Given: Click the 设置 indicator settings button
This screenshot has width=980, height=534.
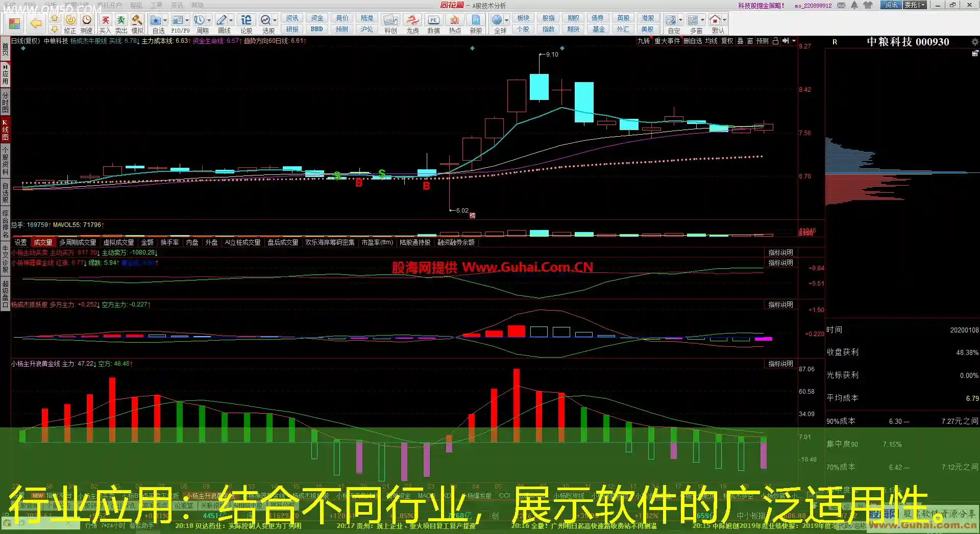Looking at the screenshot, I should click(20, 242).
